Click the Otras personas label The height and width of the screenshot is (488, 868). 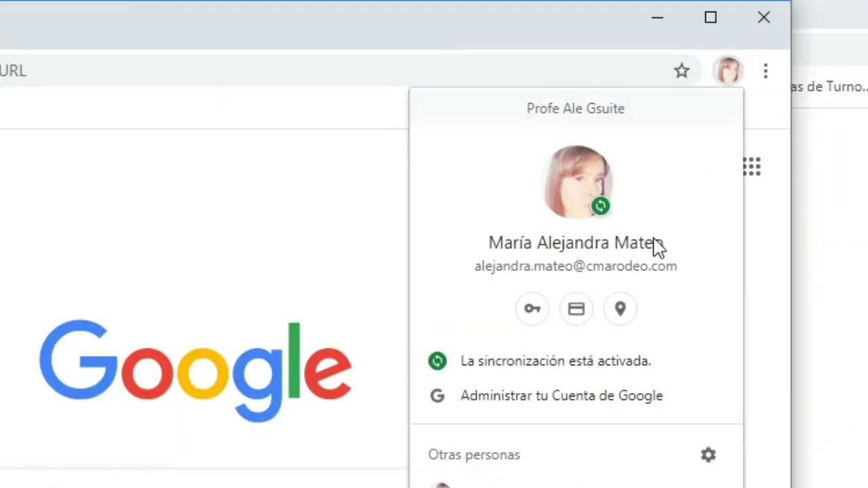(x=474, y=455)
